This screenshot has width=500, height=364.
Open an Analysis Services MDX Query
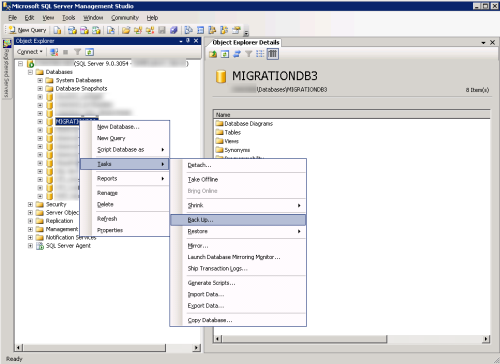pyautogui.click(x=72, y=30)
